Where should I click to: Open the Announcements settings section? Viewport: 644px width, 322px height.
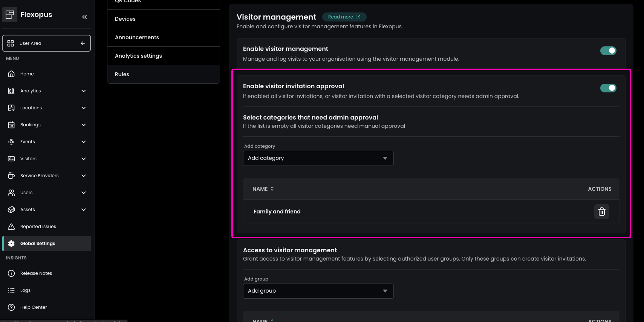(137, 37)
